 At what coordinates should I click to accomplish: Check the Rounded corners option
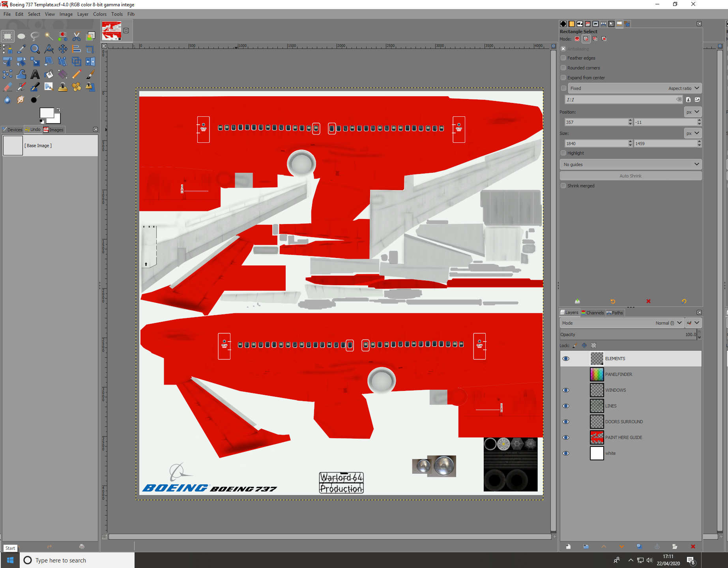pos(563,67)
